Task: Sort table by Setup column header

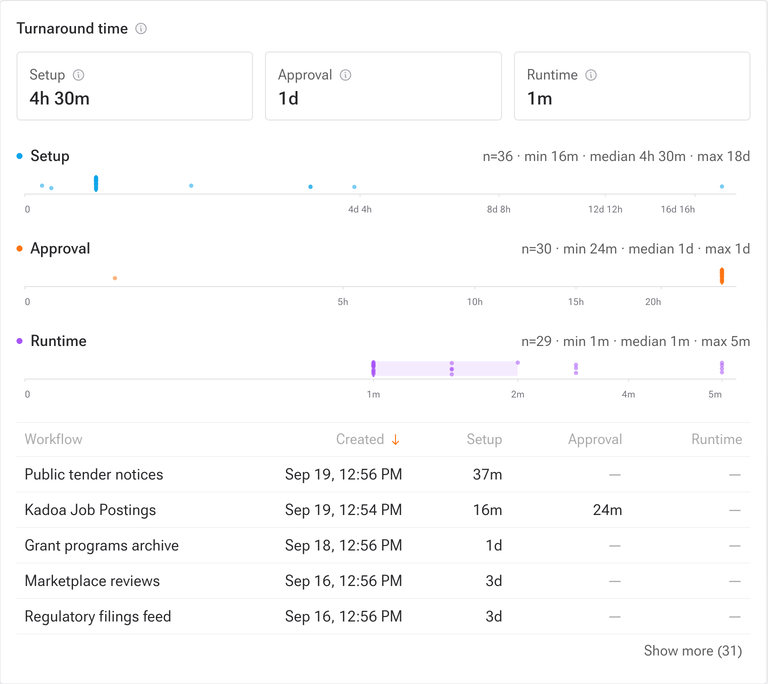Action: [484, 439]
